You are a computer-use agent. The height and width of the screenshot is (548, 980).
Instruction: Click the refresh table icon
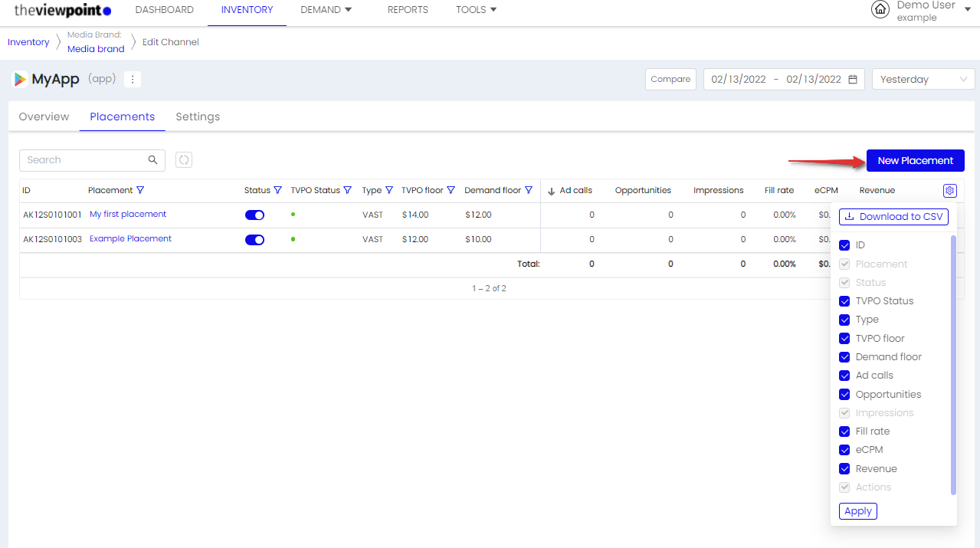183,159
